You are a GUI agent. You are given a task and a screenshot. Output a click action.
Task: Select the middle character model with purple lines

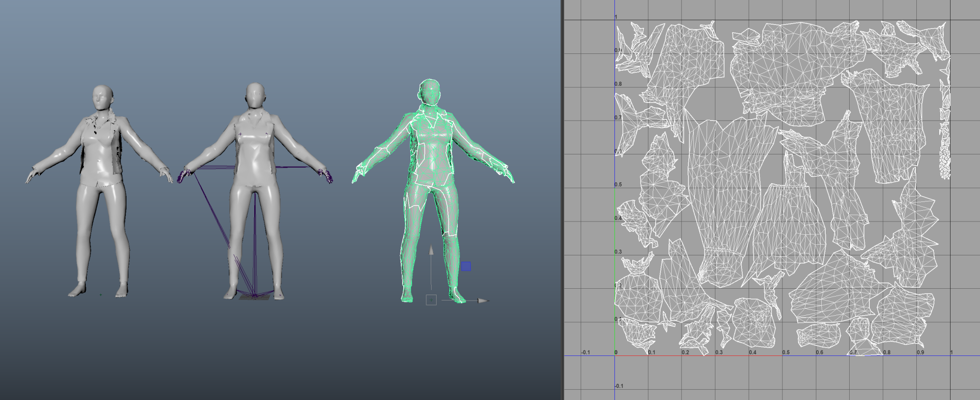point(255,191)
